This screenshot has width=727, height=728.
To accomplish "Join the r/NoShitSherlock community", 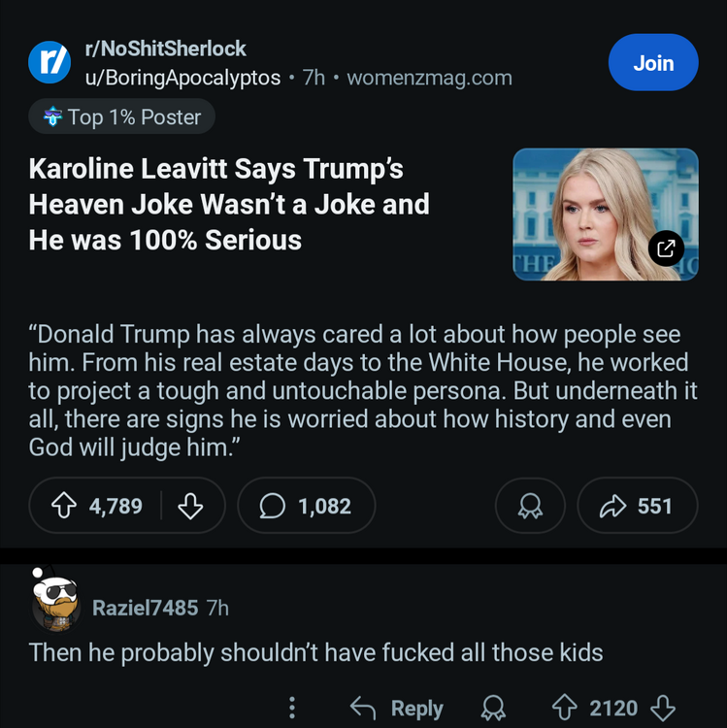I will click(652, 62).
